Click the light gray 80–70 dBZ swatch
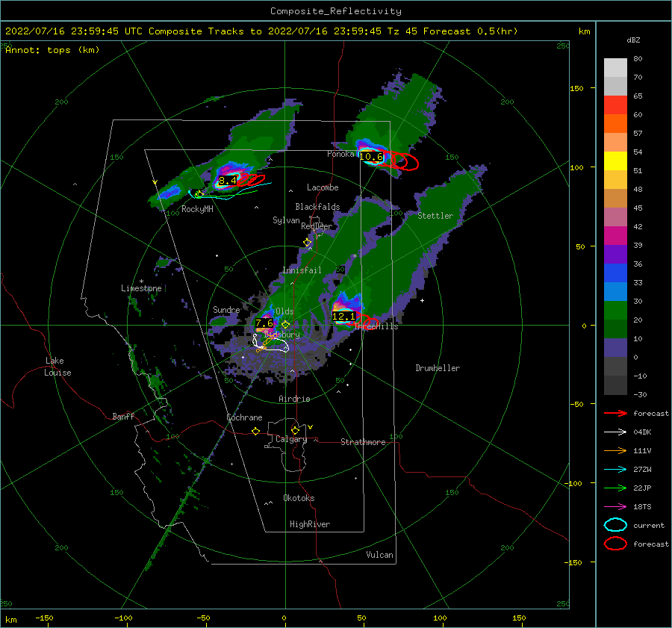 tap(615, 68)
